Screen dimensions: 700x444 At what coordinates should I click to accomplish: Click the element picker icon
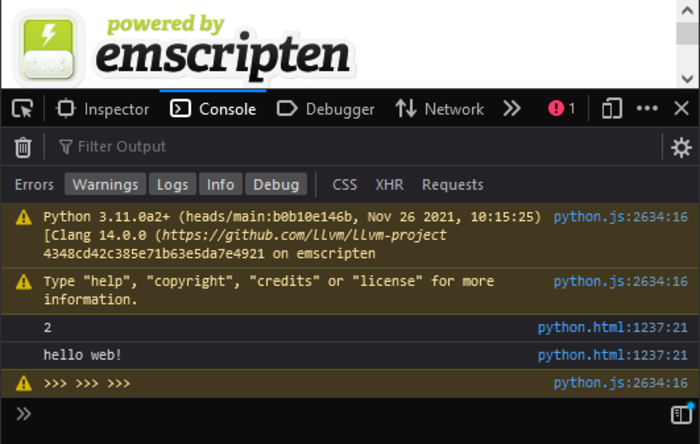[22, 109]
